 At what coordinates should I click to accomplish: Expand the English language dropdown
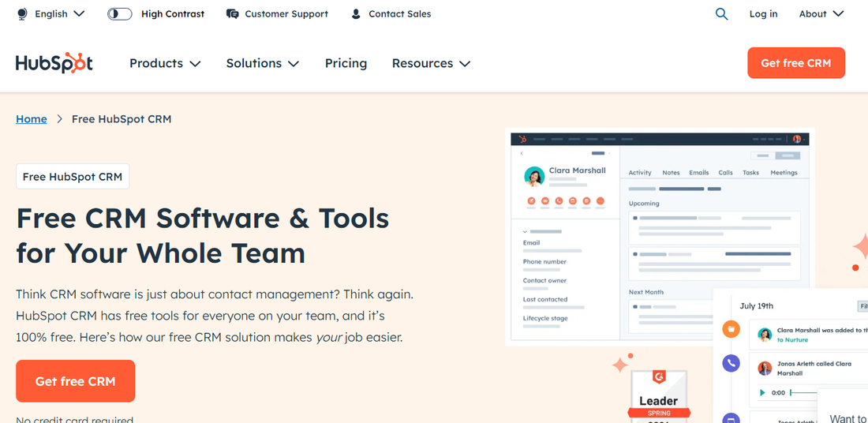tap(60, 14)
